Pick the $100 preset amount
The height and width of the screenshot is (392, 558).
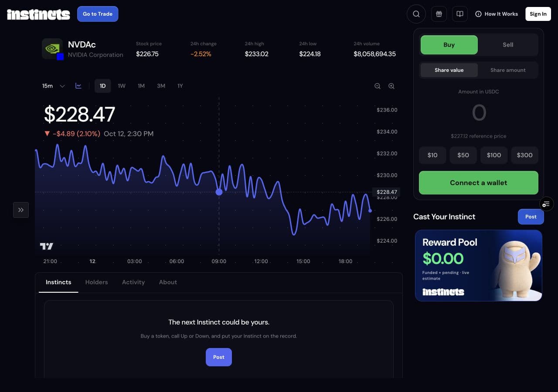coord(494,155)
